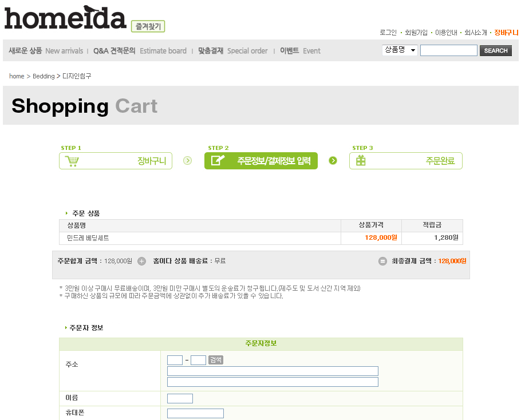Screen dimensions: 521x420
Task: Open Q&A 견적문의 Estimate board menu
Action: coord(140,51)
